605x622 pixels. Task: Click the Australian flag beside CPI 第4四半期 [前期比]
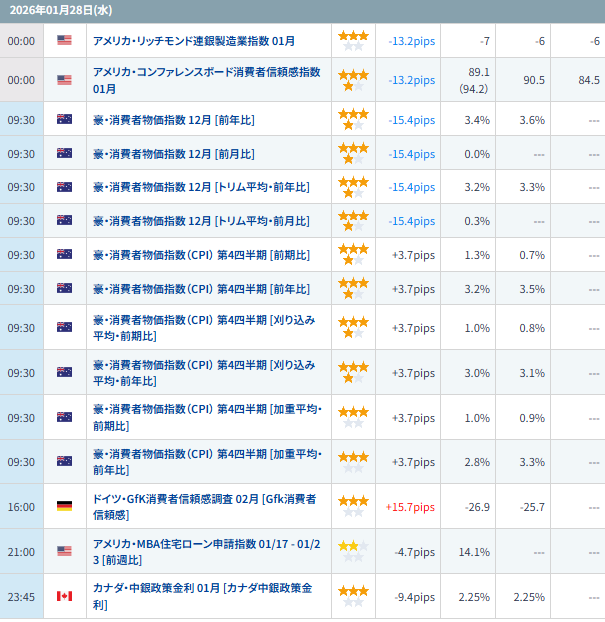[65, 254]
